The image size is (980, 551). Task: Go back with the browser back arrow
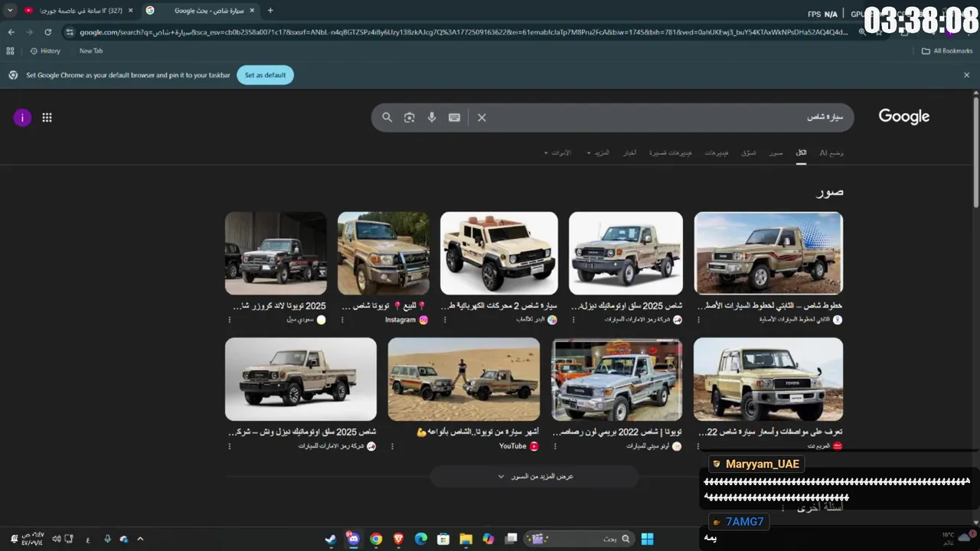[x=11, y=32]
